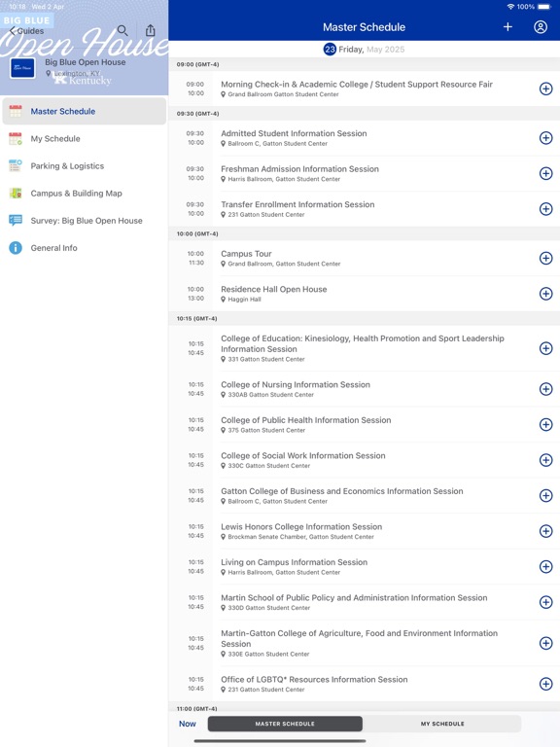Image resolution: width=560 pixels, height=747 pixels.
Task: Add College of Education Kinesiology session
Action: [x=545, y=348]
